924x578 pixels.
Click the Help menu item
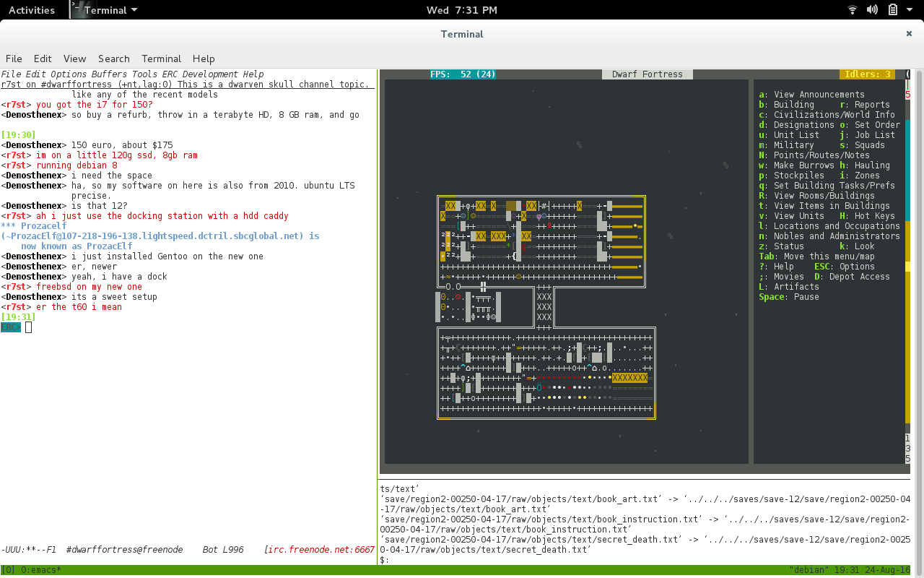pyautogui.click(x=204, y=59)
